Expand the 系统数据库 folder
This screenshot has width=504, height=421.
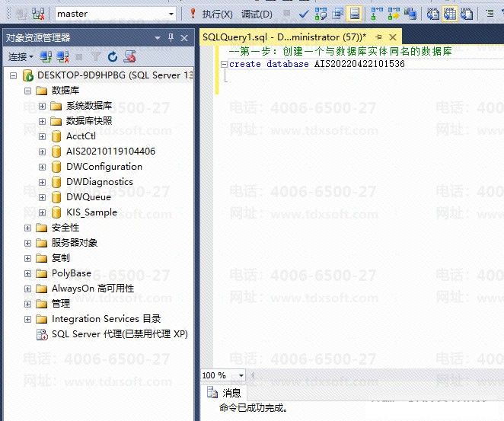(x=42, y=106)
